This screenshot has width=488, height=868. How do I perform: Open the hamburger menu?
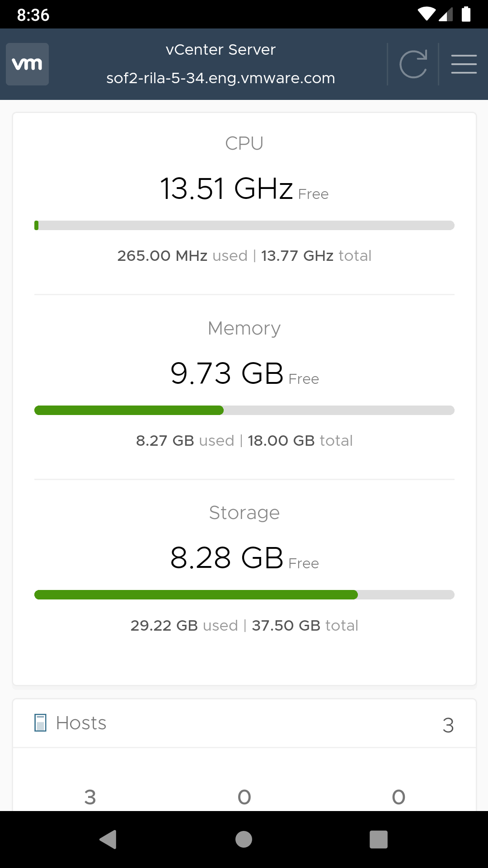click(x=464, y=64)
